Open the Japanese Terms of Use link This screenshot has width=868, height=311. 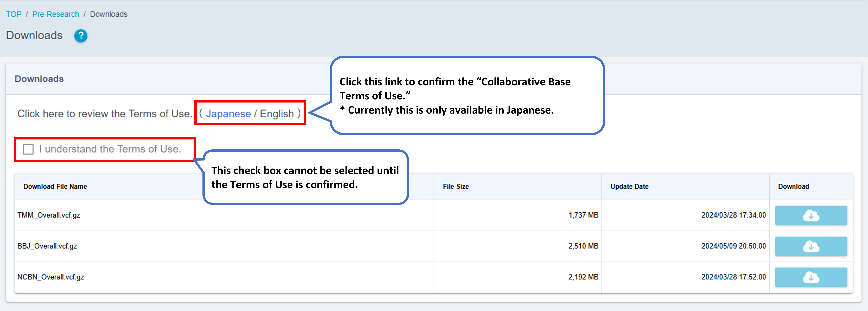229,114
